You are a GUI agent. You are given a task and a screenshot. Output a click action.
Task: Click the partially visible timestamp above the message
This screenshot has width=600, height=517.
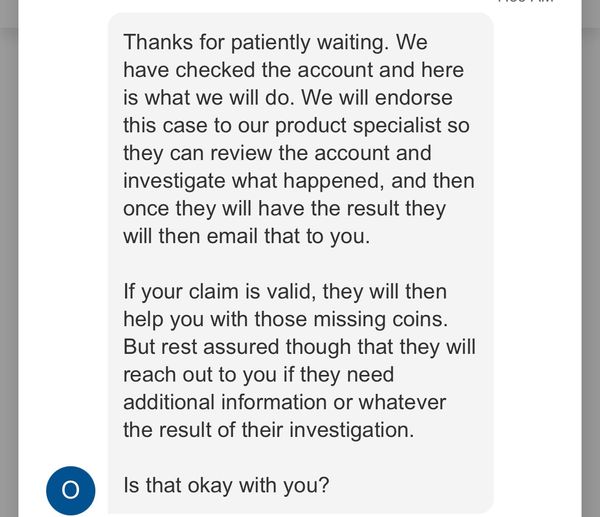(525, 1)
